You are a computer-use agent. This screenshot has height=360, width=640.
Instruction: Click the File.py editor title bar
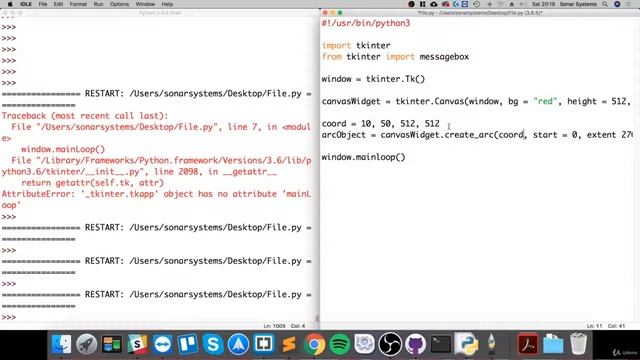tap(480, 13)
